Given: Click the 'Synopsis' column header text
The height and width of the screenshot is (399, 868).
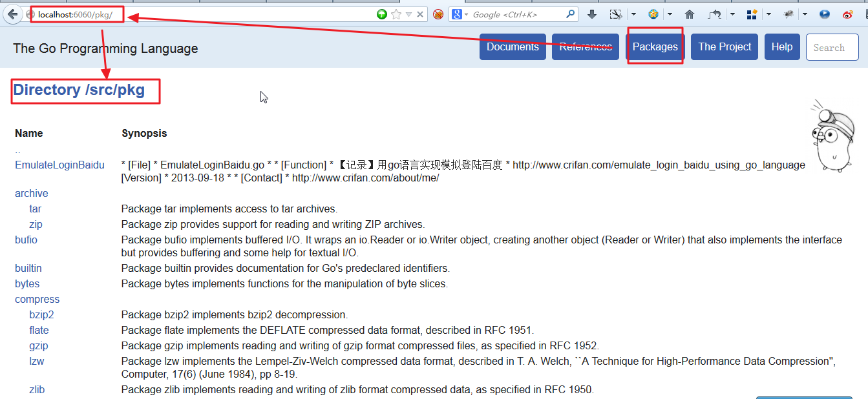Looking at the screenshot, I should [x=144, y=133].
